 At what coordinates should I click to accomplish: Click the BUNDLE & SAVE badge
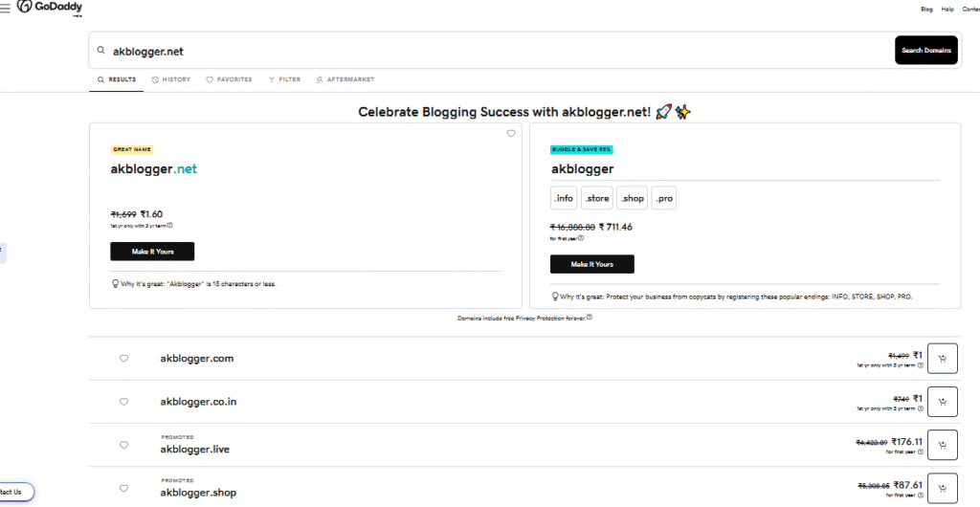581,150
